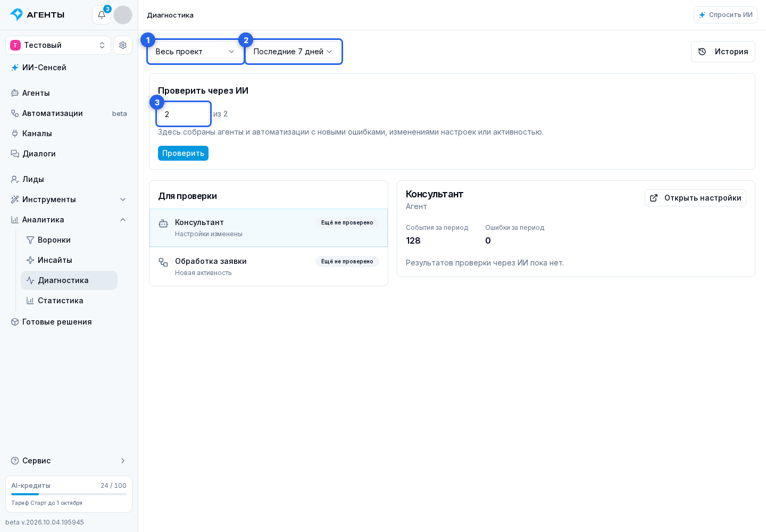
Task: Open the Весь проект scope dropdown
Action: [x=196, y=52]
